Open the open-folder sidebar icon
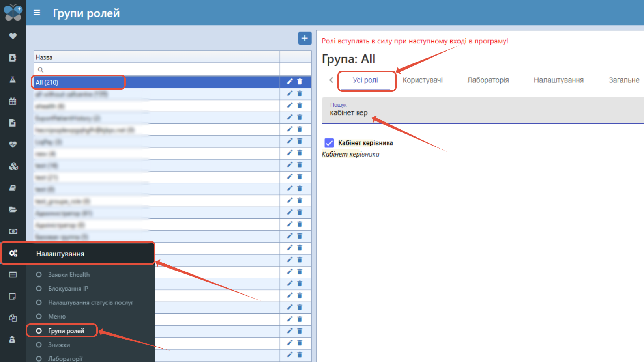The width and height of the screenshot is (644, 362). tap(13, 209)
